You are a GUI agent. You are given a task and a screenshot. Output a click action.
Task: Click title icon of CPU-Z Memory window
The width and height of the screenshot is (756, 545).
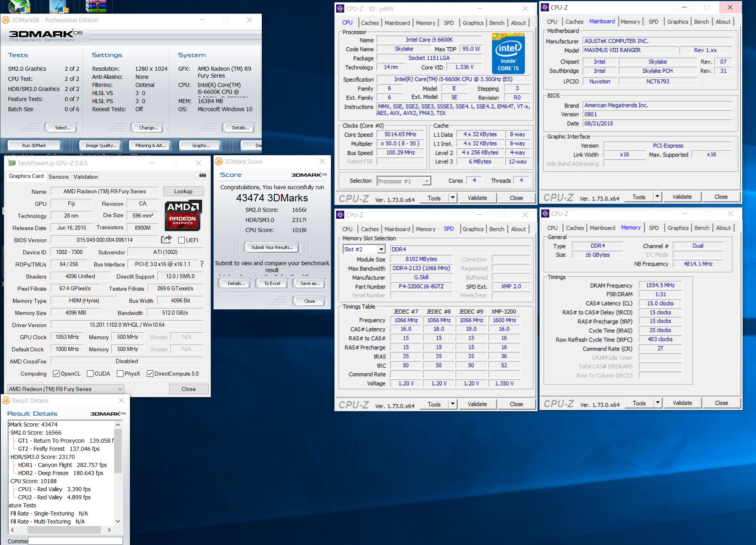[x=545, y=213]
